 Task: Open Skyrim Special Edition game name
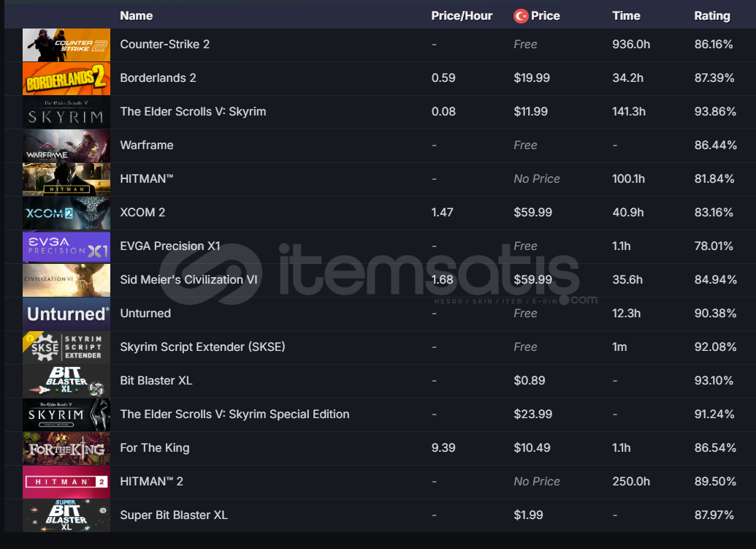click(234, 414)
